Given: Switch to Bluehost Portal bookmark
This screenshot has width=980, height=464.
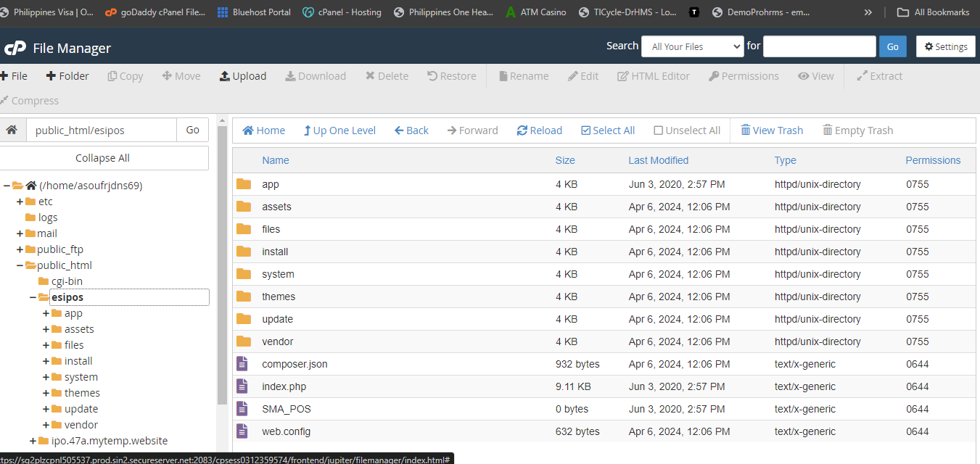Looking at the screenshot, I should (254, 12).
